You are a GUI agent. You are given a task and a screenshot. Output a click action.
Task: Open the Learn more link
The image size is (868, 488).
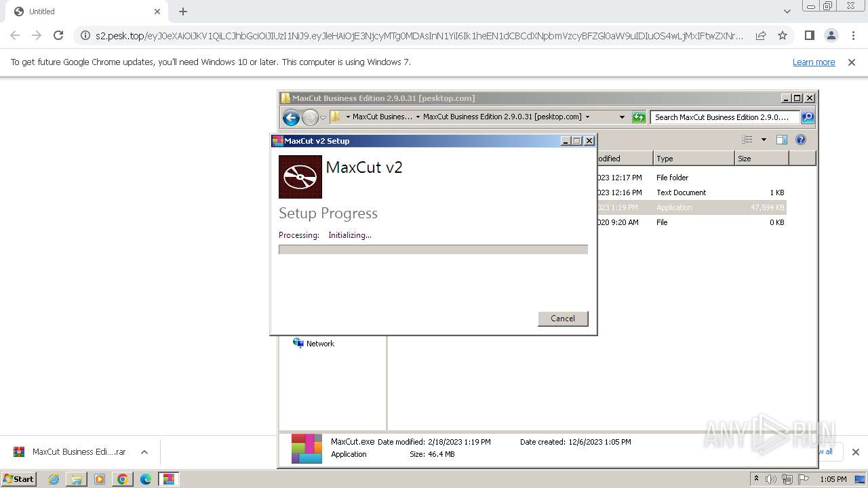(814, 62)
